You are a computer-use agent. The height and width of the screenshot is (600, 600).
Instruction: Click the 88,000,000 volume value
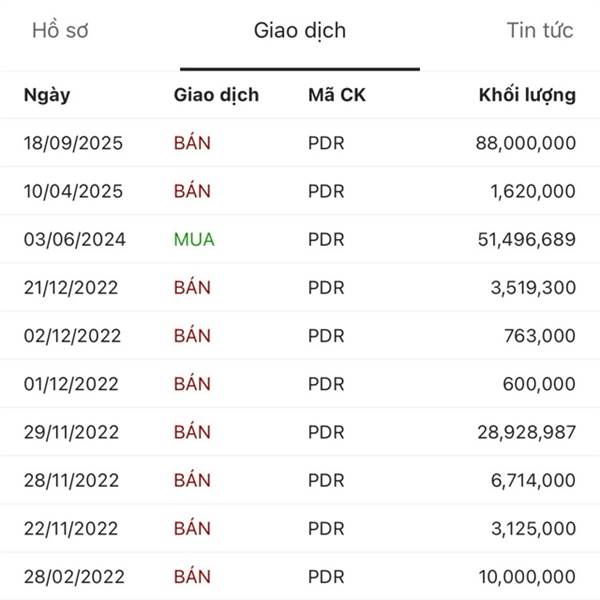pos(526,143)
